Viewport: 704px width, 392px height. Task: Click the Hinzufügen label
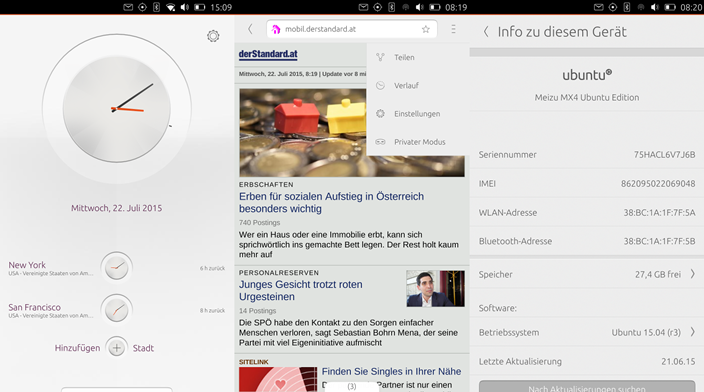[77, 348]
